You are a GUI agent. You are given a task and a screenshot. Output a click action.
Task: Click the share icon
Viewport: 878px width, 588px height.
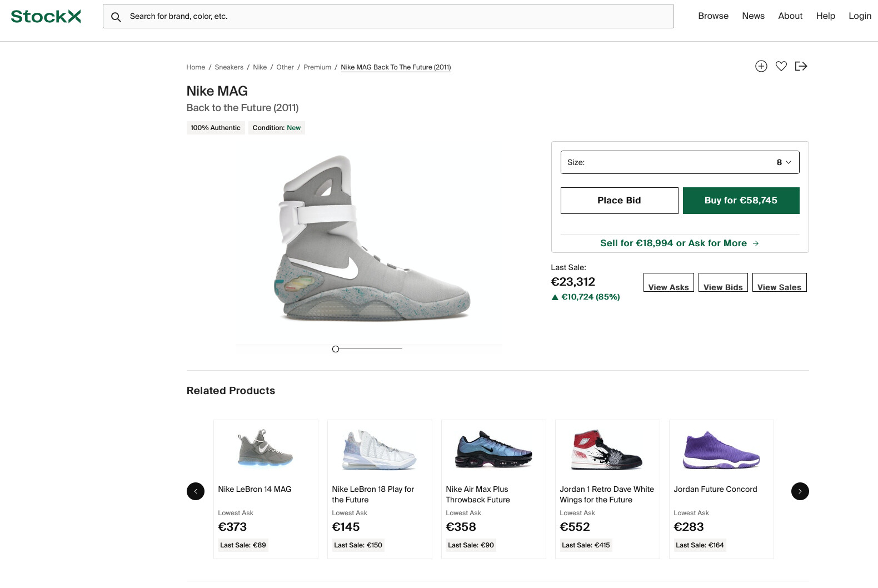[x=801, y=66]
